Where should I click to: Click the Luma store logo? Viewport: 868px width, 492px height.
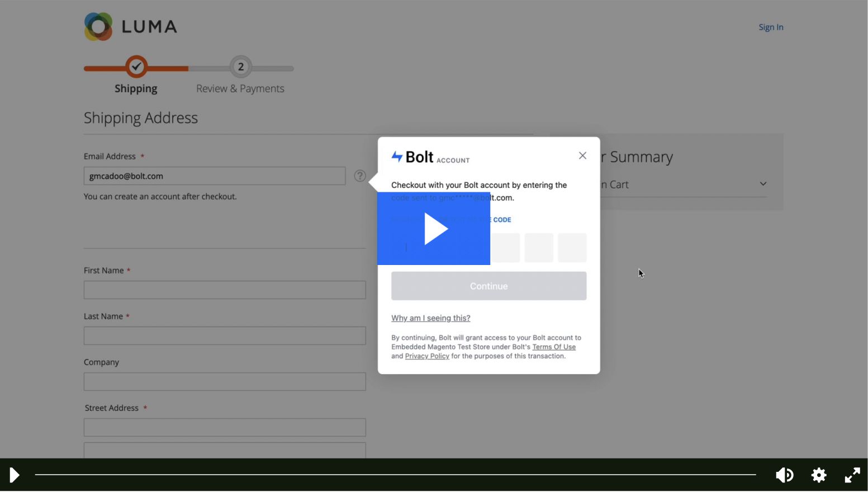coord(130,26)
